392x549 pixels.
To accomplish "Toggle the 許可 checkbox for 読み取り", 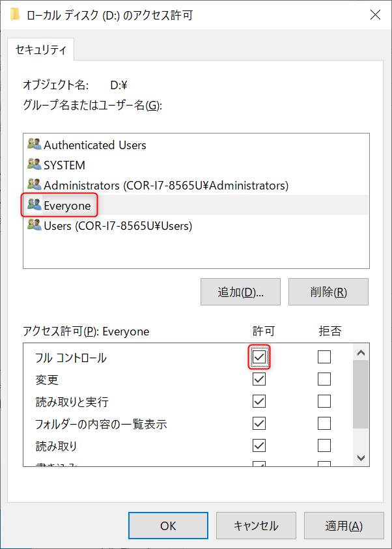I will point(259,445).
